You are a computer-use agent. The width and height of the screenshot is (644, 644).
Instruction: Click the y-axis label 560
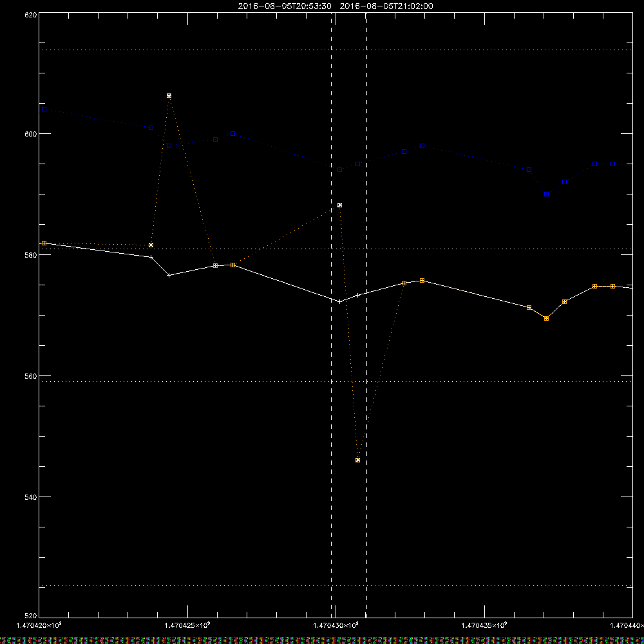point(32,376)
